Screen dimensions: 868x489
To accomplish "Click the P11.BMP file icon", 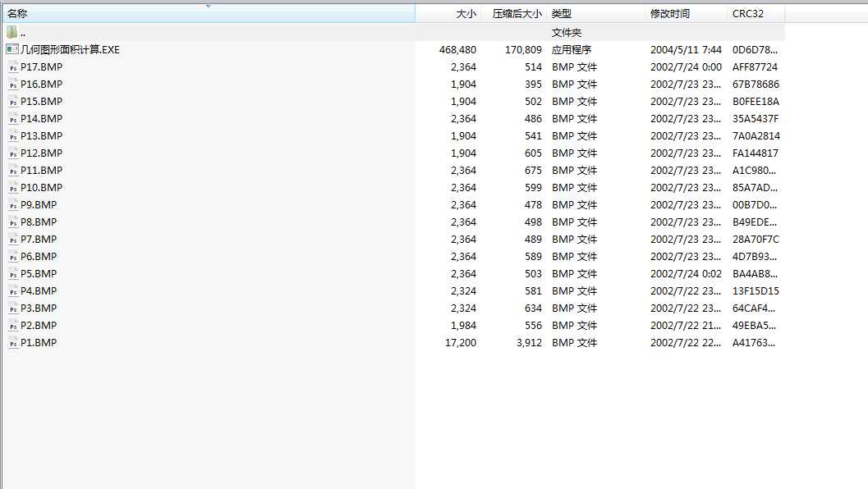I will 13,171.
